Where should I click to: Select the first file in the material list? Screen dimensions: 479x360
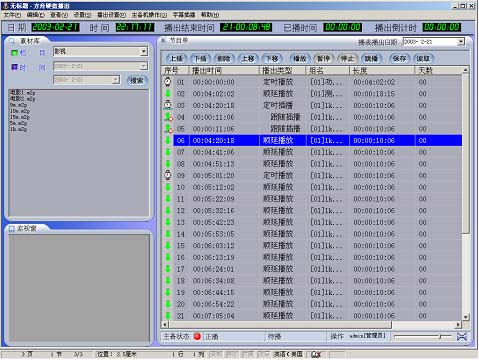click(x=22, y=93)
